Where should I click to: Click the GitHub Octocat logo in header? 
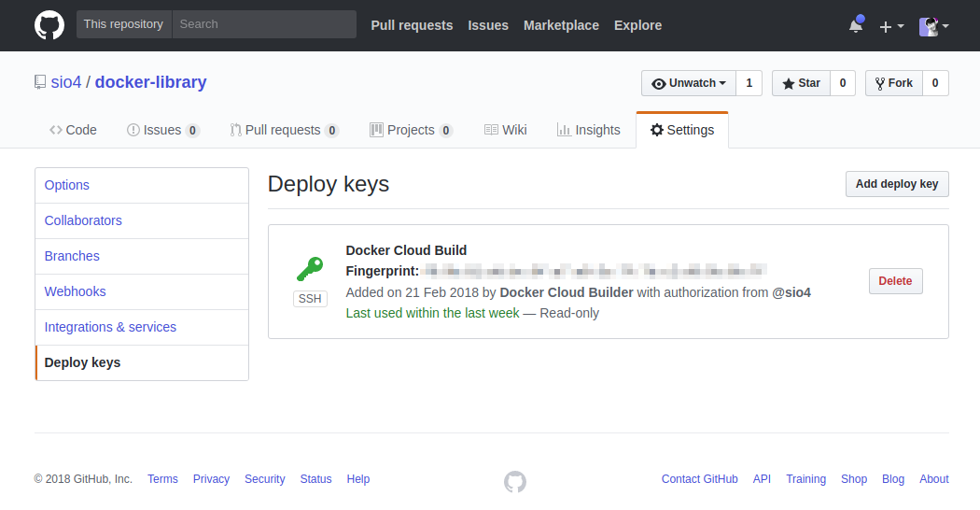tap(49, 25)
